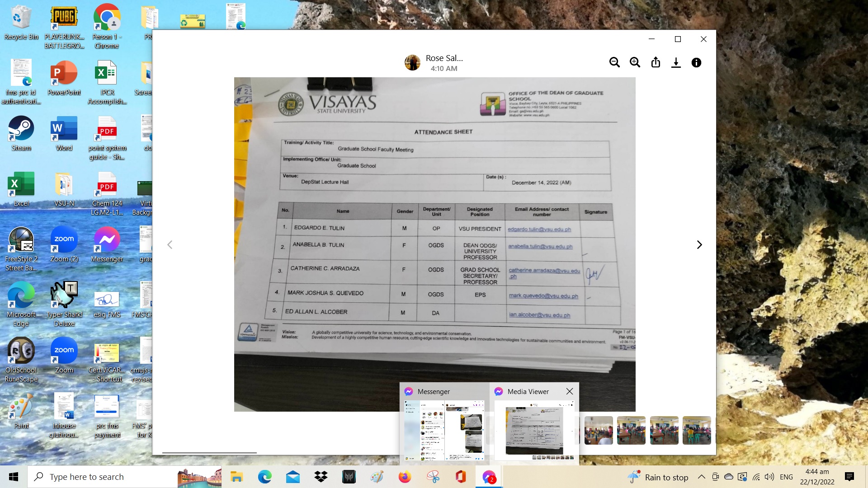868x488 pixels.
Task: Select the Messenger window preview thumbnail
Action: click(444, 430)
